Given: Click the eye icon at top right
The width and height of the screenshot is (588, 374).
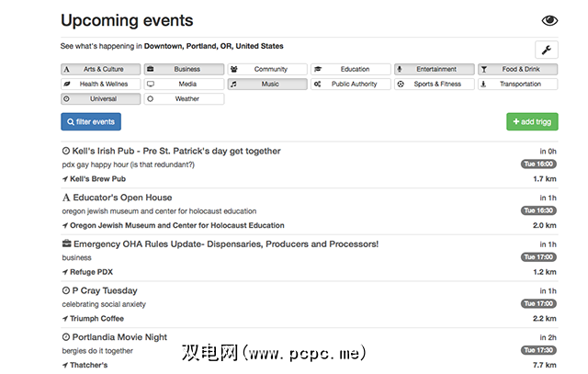Looking at the screenshot, I should point(549,20).
